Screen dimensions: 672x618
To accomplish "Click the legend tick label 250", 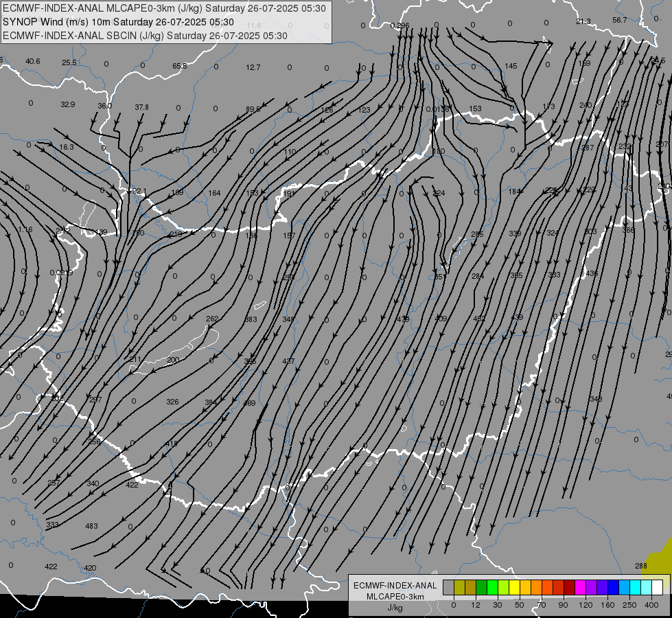I will 629,605.
